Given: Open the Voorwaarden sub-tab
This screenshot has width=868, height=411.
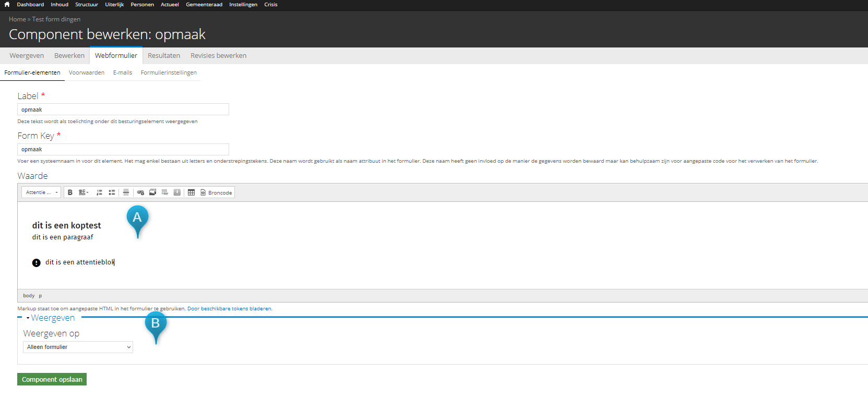Looking at the screenshot, I should (87, 73).
